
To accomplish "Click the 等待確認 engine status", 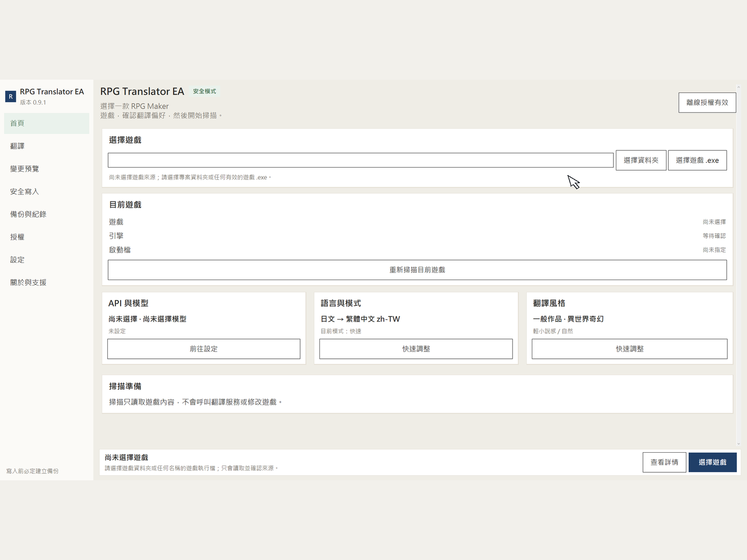I will pos(714,236).
